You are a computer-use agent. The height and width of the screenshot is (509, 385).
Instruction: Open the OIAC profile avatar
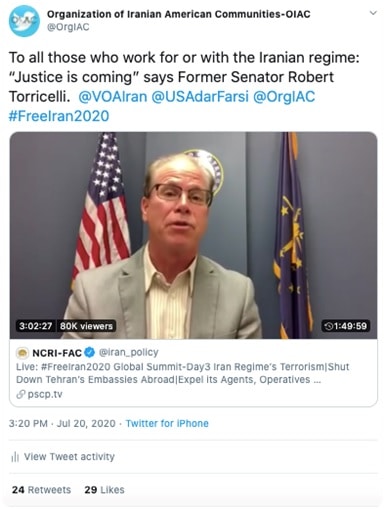pos(24,21)
